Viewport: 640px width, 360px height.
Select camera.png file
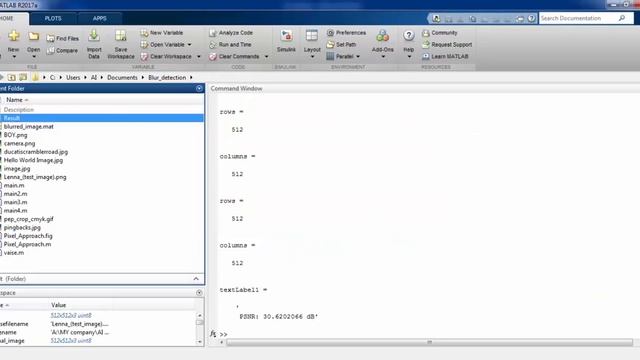(19, 144)
